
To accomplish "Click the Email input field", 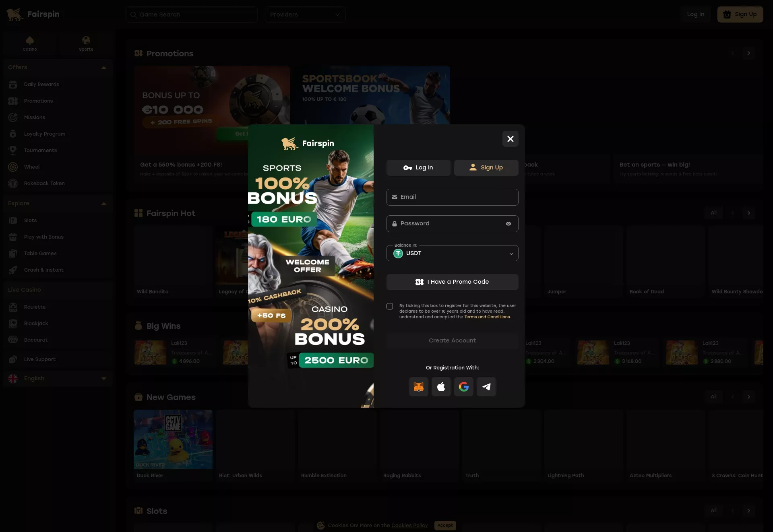I will point(453,197).
